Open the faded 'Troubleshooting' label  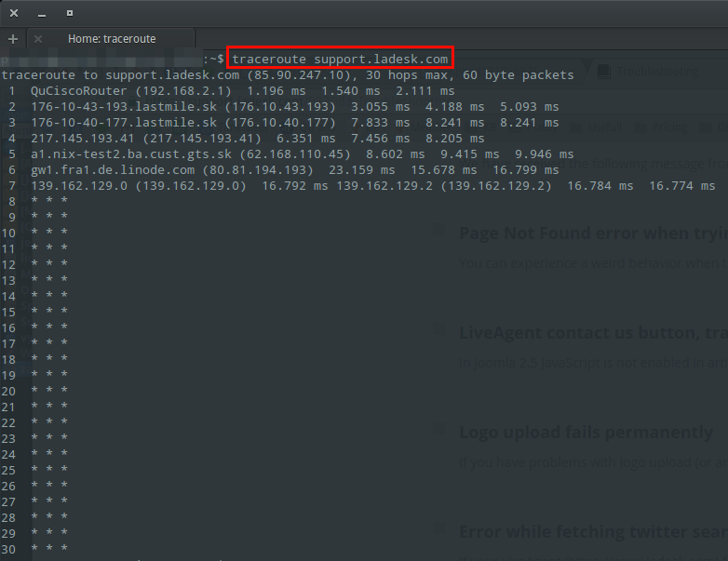pos(656,71)
